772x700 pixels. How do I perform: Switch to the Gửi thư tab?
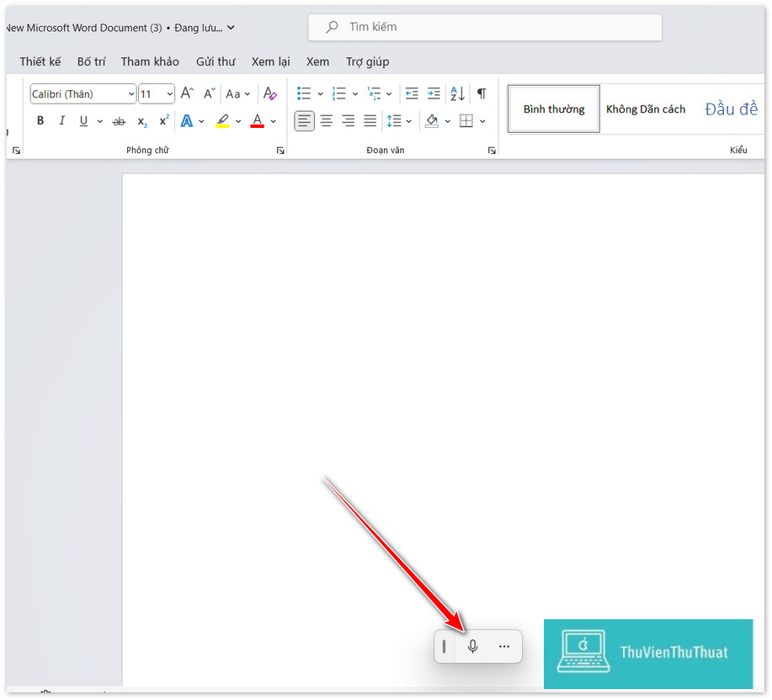[216, 61]
